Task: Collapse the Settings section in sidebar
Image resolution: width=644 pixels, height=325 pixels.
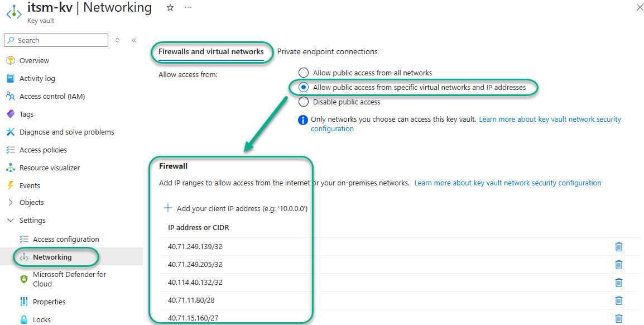Action: click(x=10, y=220)
